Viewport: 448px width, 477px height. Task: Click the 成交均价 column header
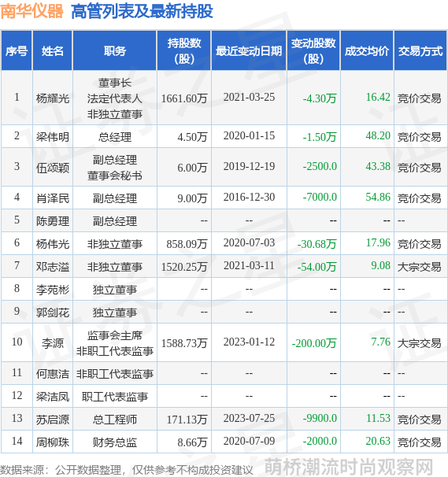pos(367,51)
